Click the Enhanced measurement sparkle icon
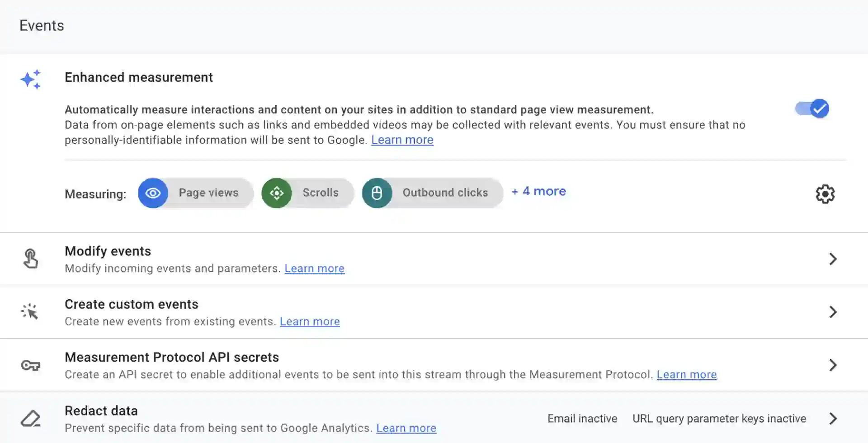This screenshot has height=443, width=868. pos(31,80)
